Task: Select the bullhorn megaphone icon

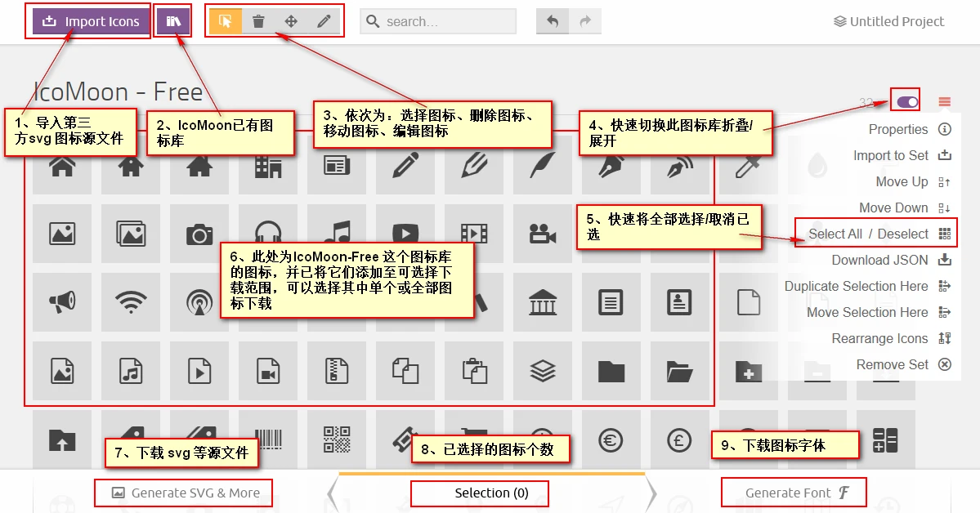Action: pyautogui.click(x=62, y=302)
